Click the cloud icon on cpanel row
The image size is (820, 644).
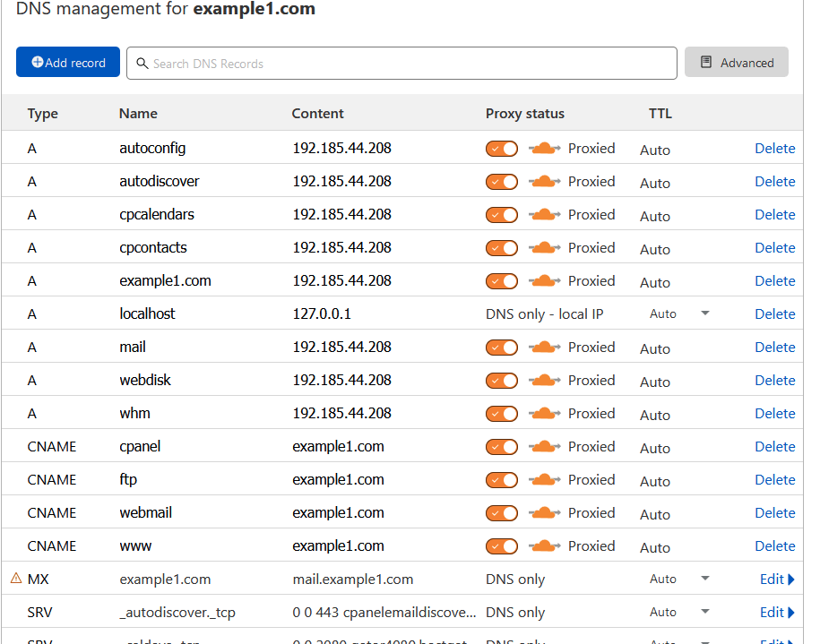544,447
